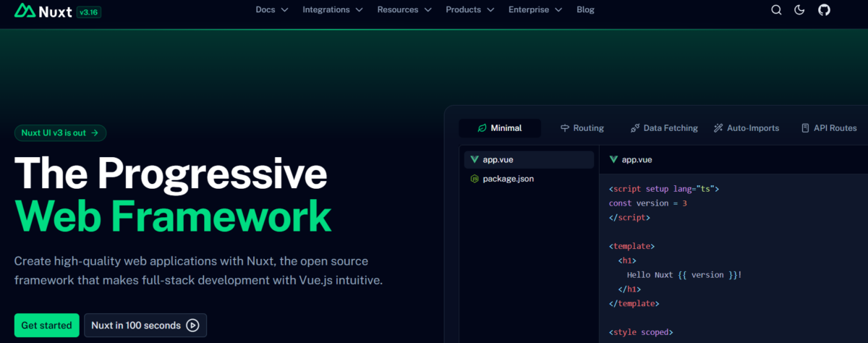Expand the Docs dropdown menu

(272, 10)
